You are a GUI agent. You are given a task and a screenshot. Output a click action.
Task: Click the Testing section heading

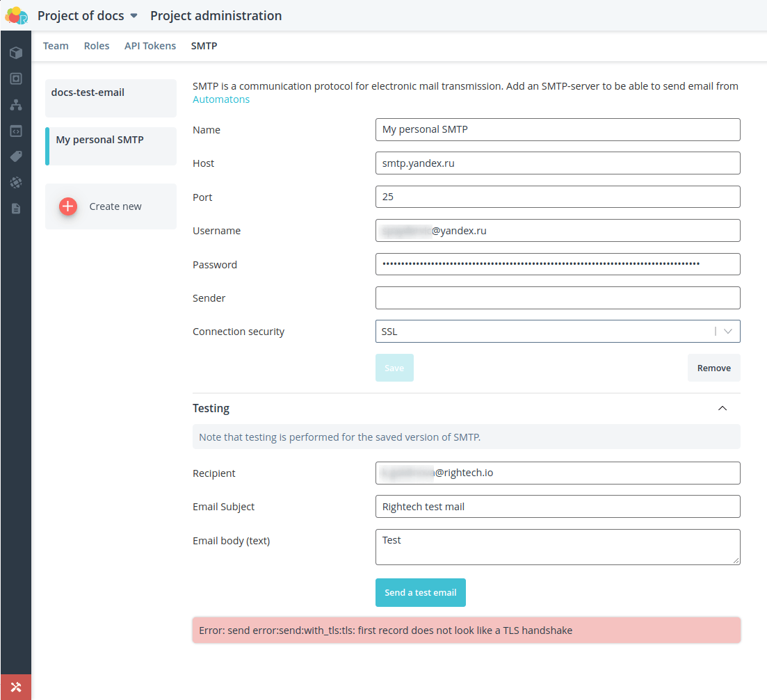(211, 408)
